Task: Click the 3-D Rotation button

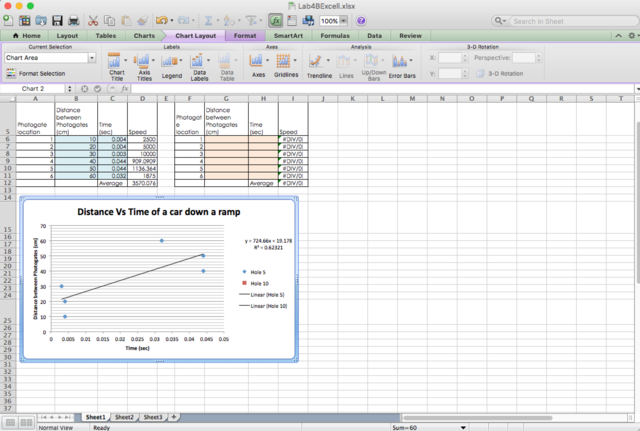Action: tap(497, 73)
